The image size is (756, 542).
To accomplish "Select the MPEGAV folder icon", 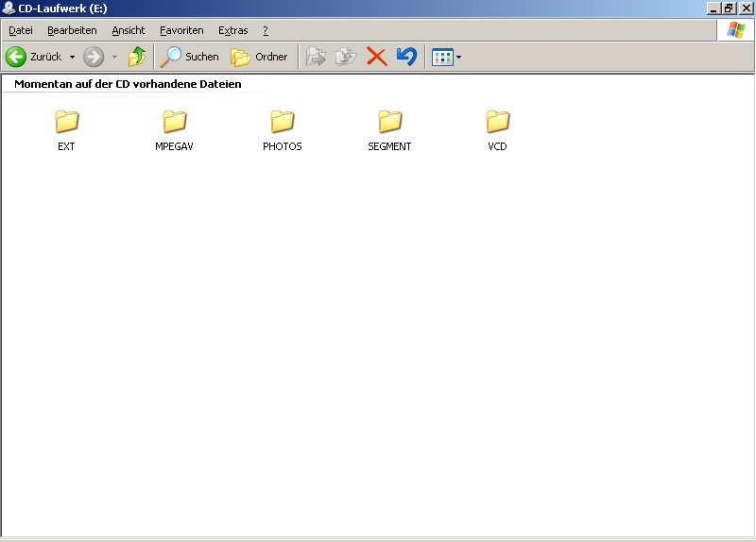I will point(174,121).
